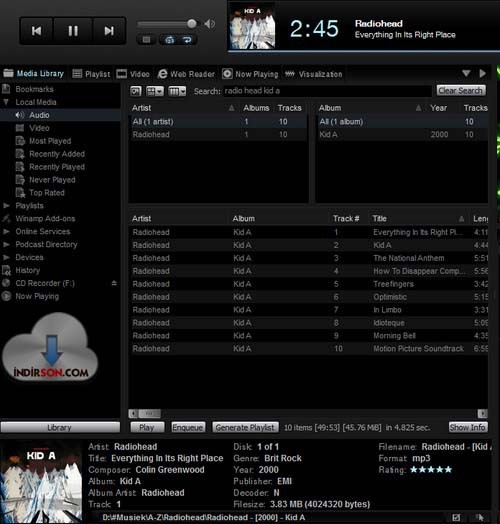Select the track The National Anthem

click(x=409, y=258)
